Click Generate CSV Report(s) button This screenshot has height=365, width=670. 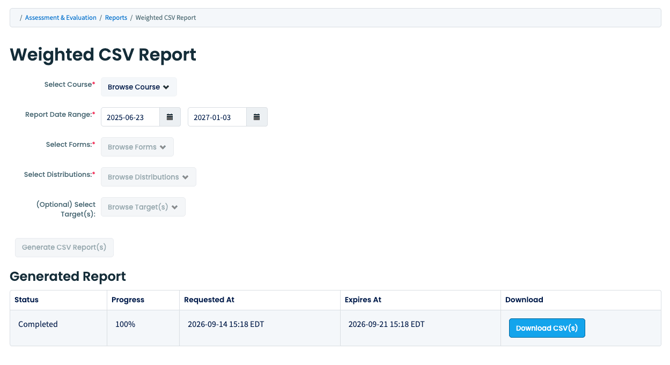pyautogui.click(x=64, y=247)
